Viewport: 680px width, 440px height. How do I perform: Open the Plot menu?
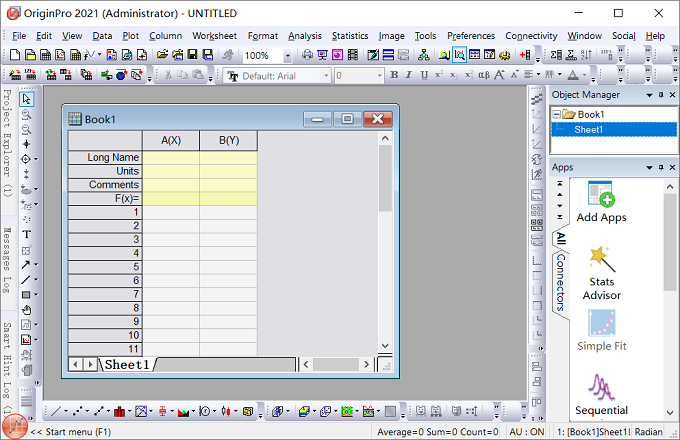pyautogui.click(x=131, y=36)
